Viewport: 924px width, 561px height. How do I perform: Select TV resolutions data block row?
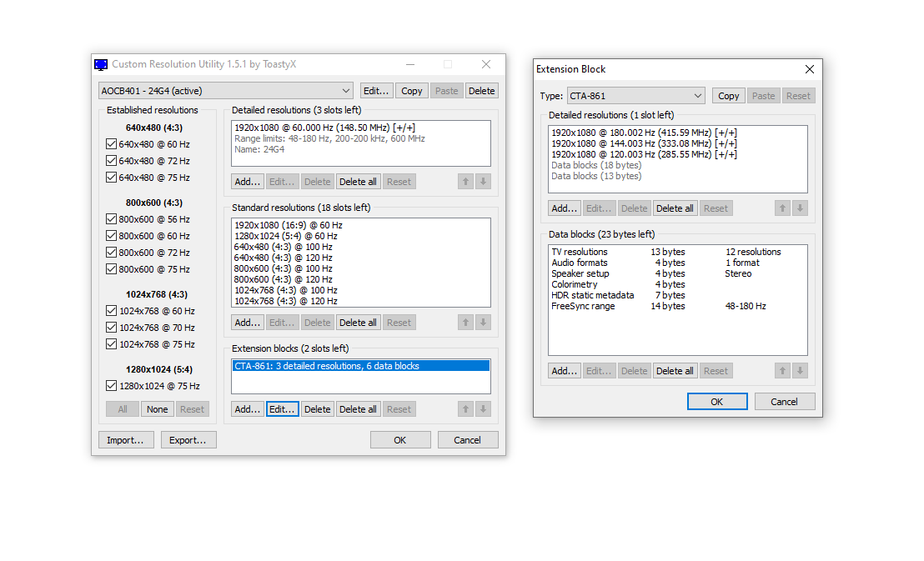[678, 252]
